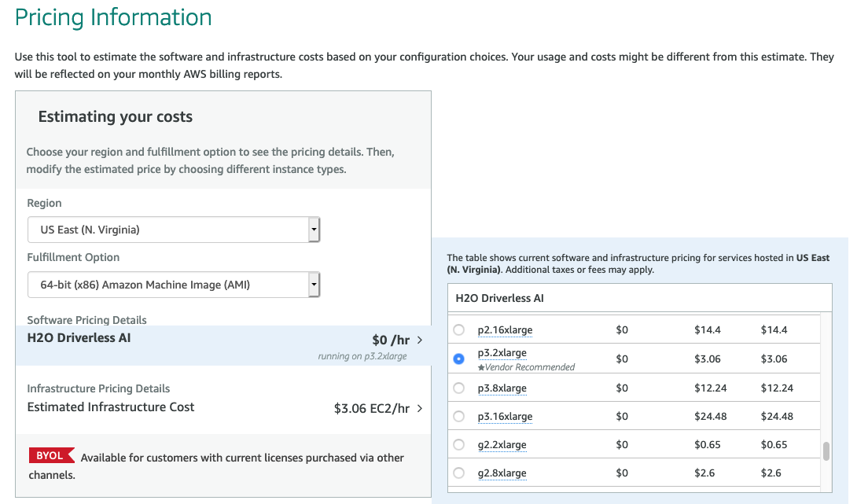Image resolution: width=857 pixels, height=504 pixels.
Task: Select the g2.2xlarge instance radio button
Action: (458, 444)
